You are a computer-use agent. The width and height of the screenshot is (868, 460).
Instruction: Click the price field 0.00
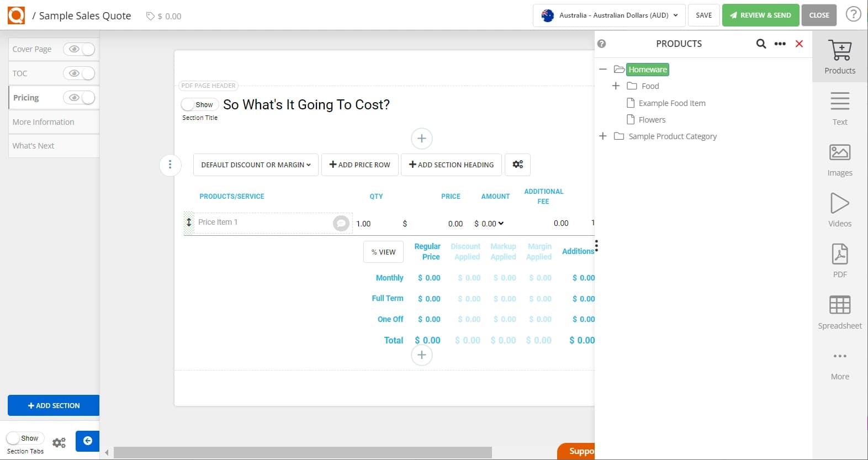(456, 224)
